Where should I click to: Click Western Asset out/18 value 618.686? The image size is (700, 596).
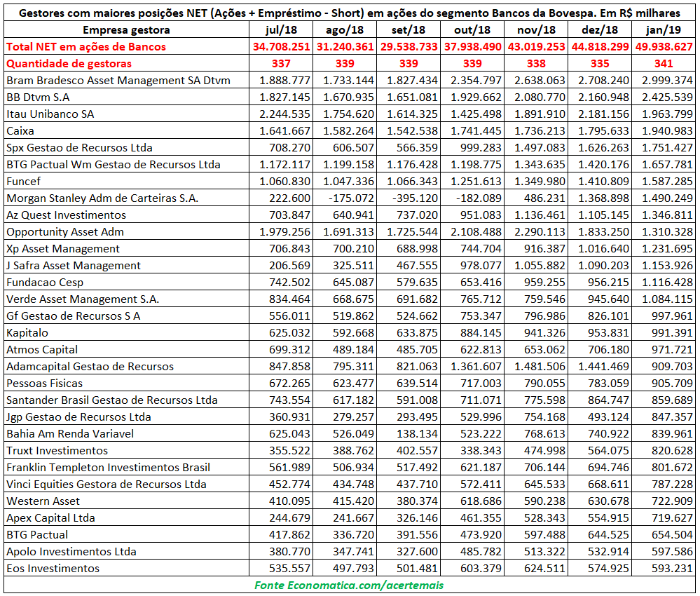coord(481,501)
